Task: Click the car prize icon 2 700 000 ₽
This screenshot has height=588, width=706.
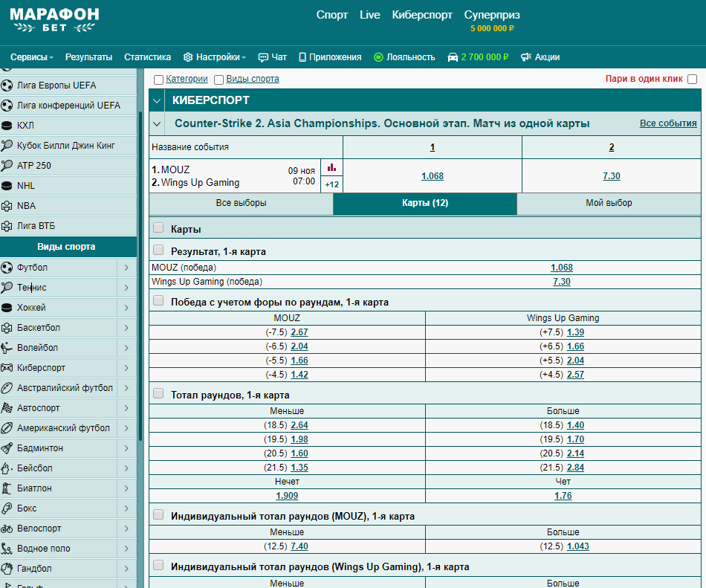Action: point(453,57)
